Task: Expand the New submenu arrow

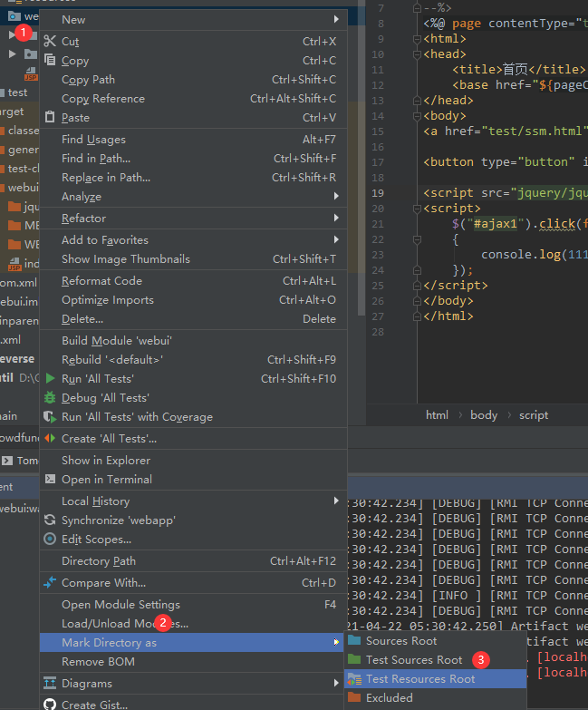Action: coord(336,19)
